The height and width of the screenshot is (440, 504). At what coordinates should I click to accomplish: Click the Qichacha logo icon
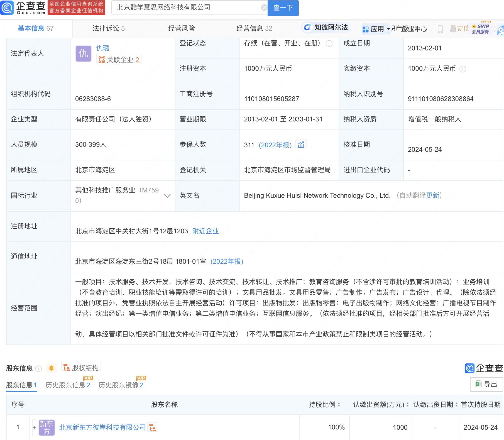coord(7,8)
